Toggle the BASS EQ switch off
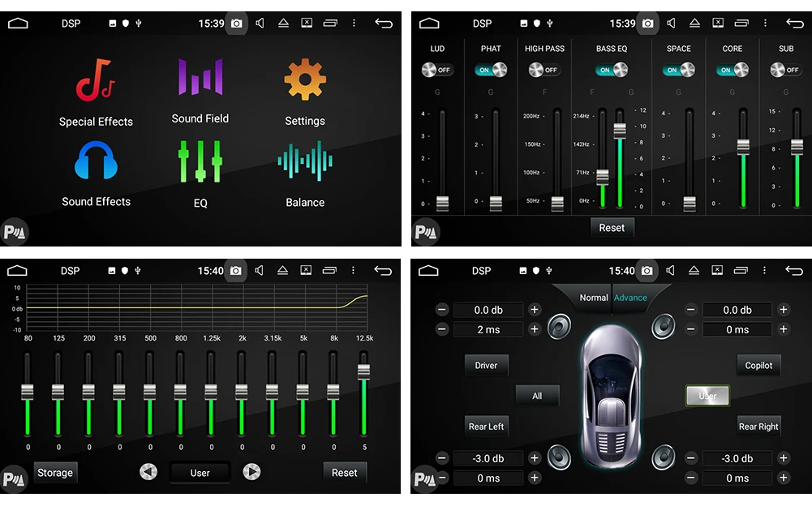The height and width of the screenshot is (506, 812). click(x=612, y=70)
